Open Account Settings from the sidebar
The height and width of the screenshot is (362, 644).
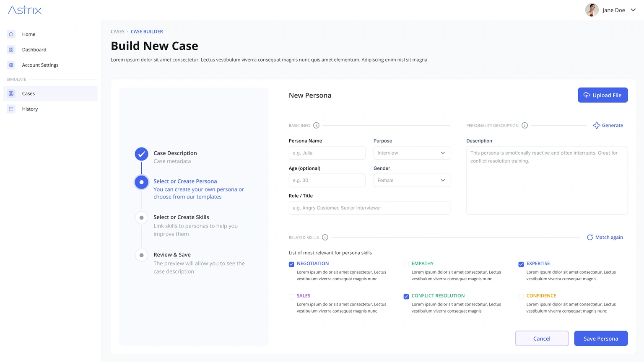click(x=50, y=65)
